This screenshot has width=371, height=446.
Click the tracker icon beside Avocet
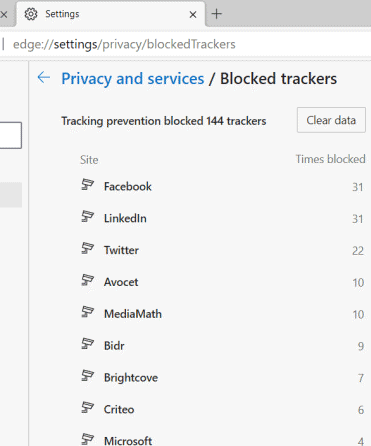[88, 280]
